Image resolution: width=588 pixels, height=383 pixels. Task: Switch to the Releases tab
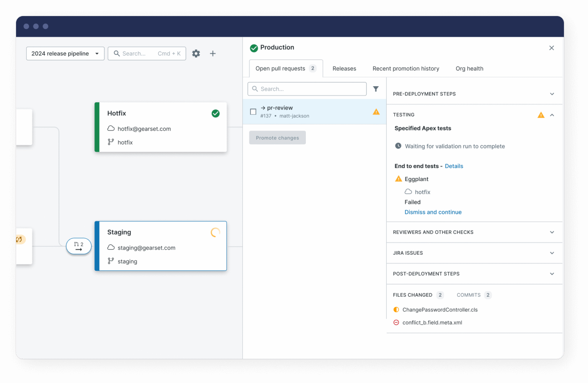tap(344, 69)
